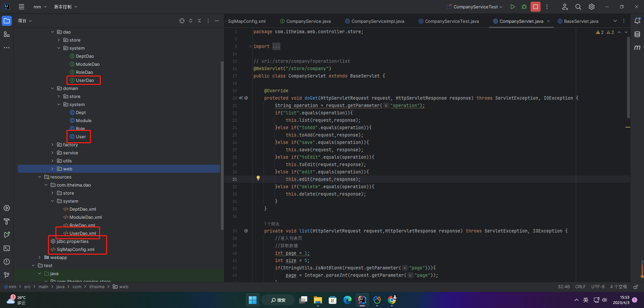Collapse the resources folder

[40, 177]
